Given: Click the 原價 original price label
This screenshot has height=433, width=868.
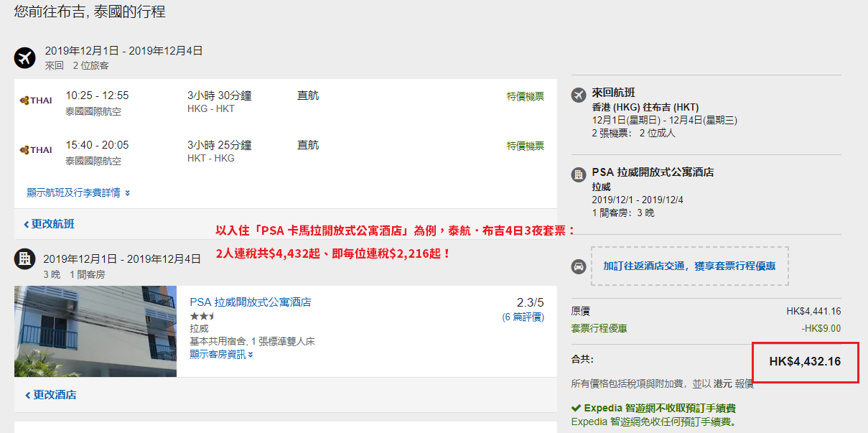Looking at the screenshot, I should point(581,311).
